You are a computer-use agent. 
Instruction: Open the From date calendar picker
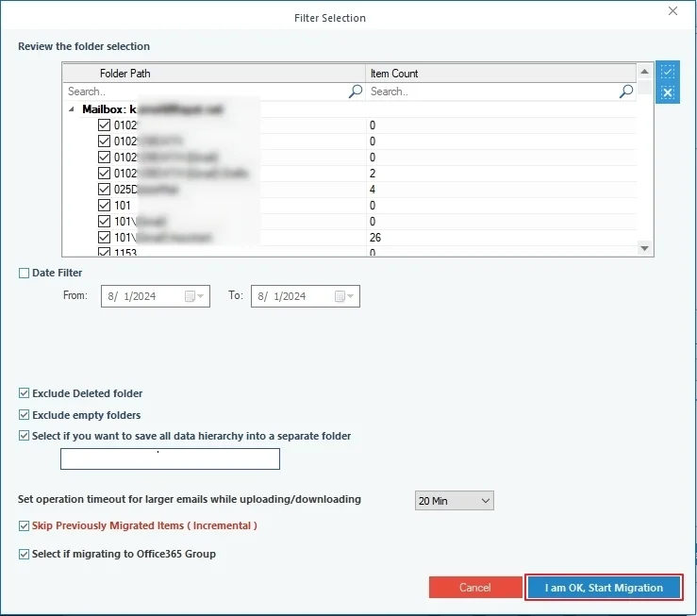point(194,296)
